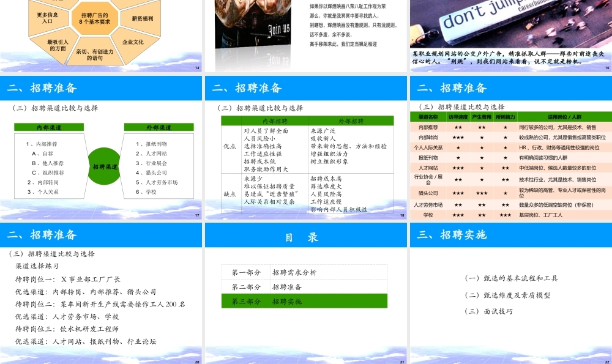The image size is (612, 364).
Task: Click the "薪资福利" segment of the diagram
Action: (141, 18)
